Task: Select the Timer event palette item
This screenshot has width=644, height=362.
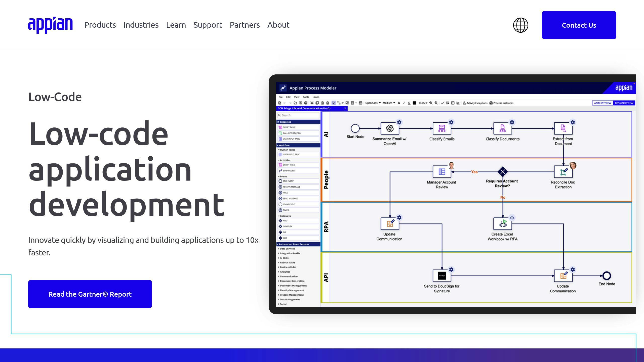Action: (298, 210)
